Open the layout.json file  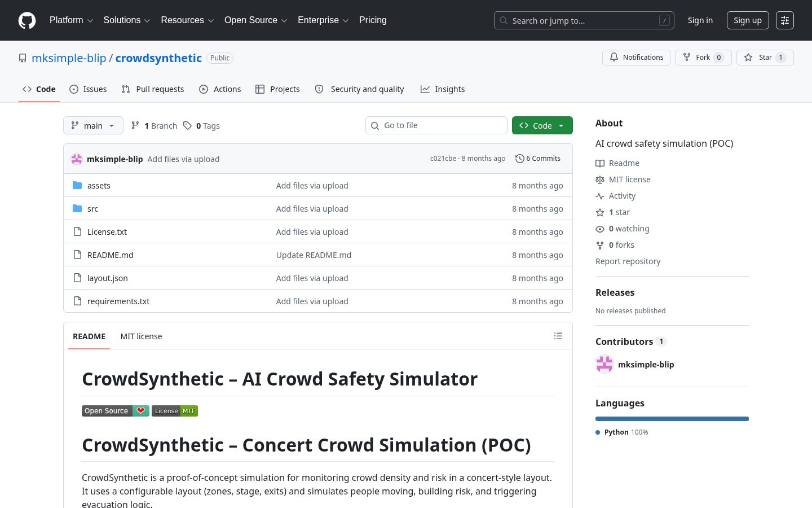coord(108,278)
